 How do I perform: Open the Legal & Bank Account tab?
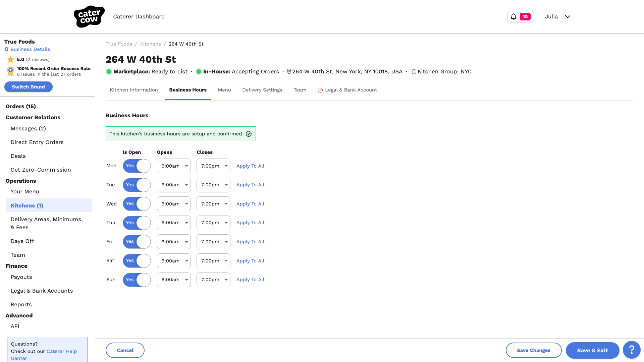(347, 90)
